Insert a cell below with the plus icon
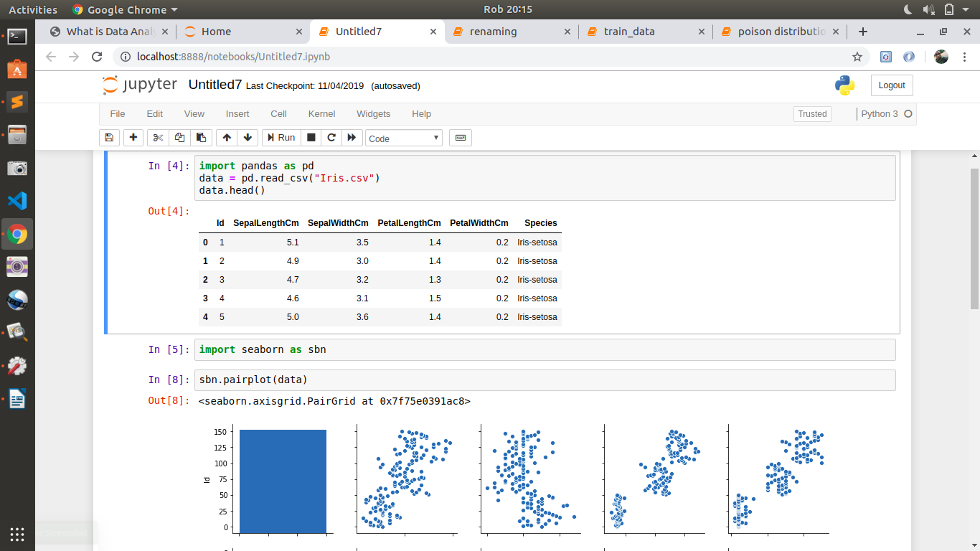Screen dimensions: 980x551 pyautogui.click(x=133, y=138)
